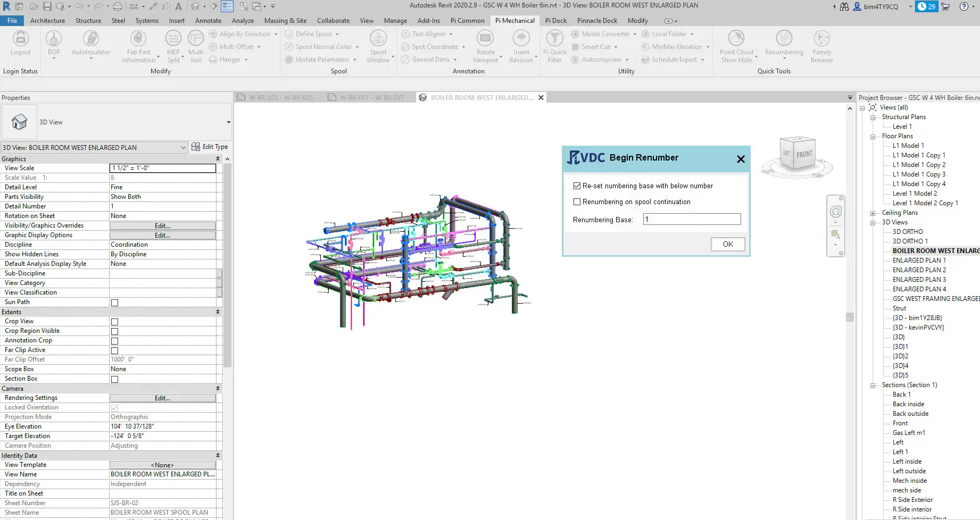
Task: Enable Annotation Crop checkbox
Action: [x=114, y=341]
